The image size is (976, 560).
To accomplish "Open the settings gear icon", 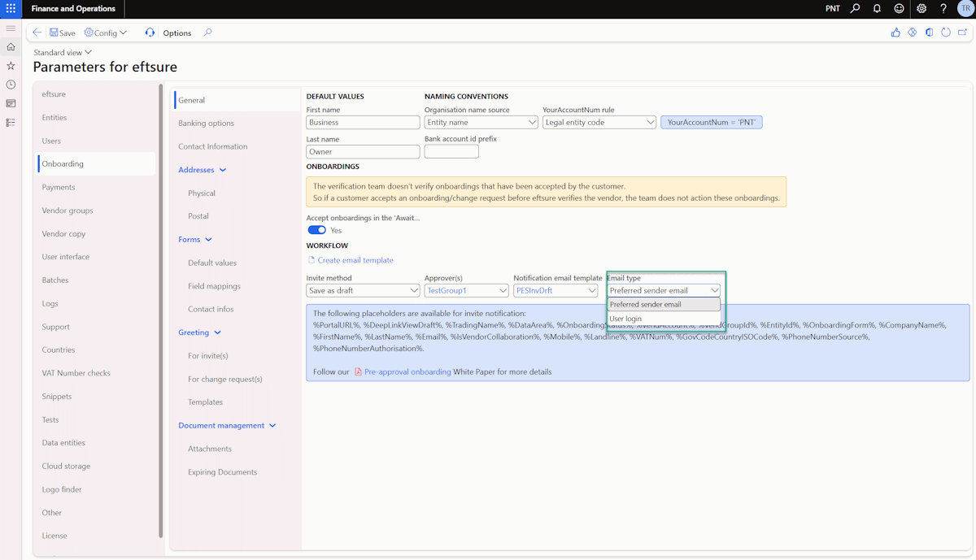I will click(922, 8).
